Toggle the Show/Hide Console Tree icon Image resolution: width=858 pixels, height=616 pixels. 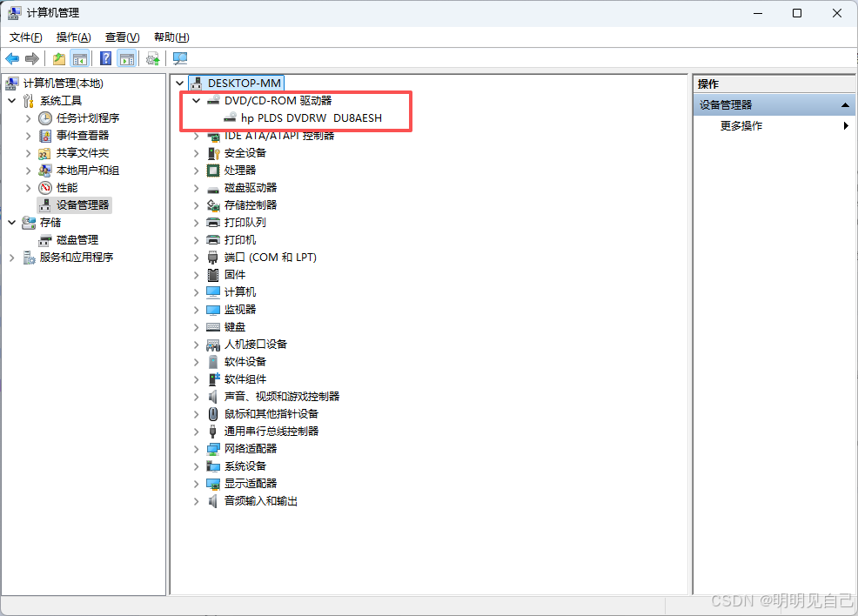(80, 58)
